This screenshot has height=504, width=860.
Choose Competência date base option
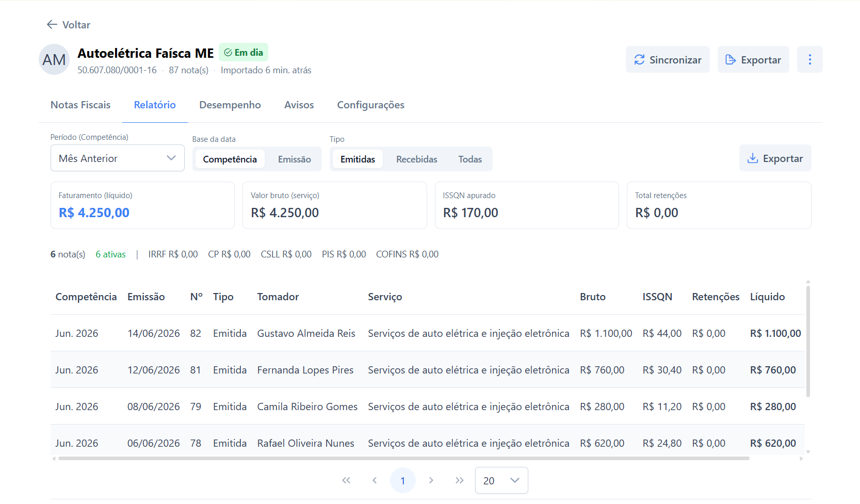pos(230,159)
